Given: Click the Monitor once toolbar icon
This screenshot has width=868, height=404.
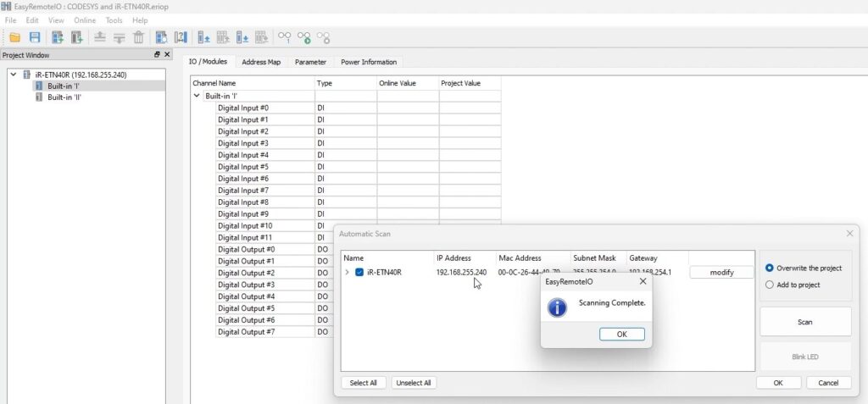Looking at the screenshot, I should tap(285, 37).
